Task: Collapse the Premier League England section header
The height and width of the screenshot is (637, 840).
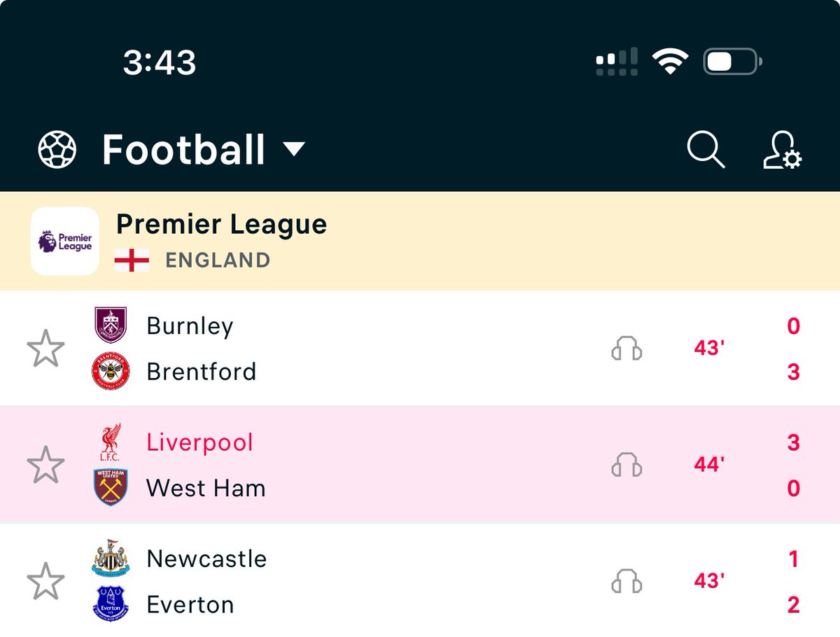Action: coord(420,241)
